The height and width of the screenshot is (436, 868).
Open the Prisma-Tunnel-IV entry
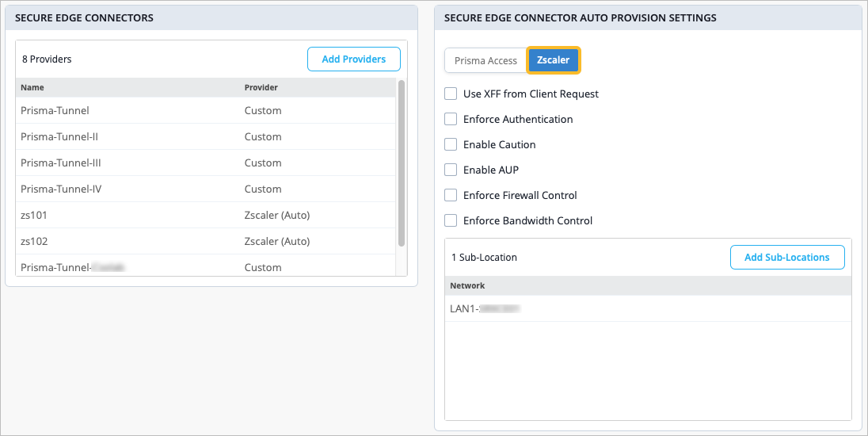tap(206, 189)
